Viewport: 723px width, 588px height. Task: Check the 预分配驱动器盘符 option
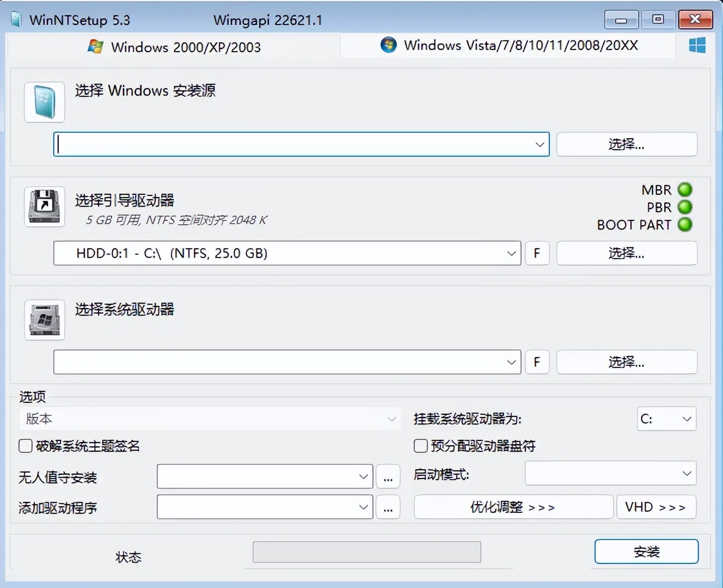(420, 446)
